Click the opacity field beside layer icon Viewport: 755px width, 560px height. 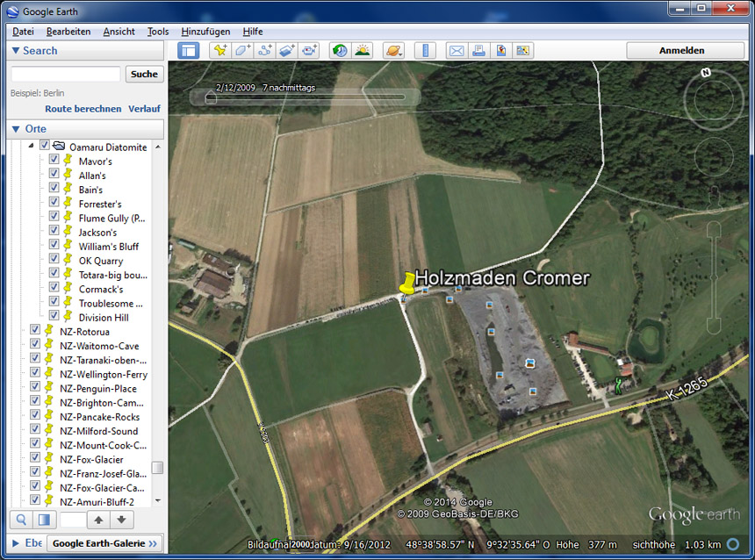coord(73,520)
